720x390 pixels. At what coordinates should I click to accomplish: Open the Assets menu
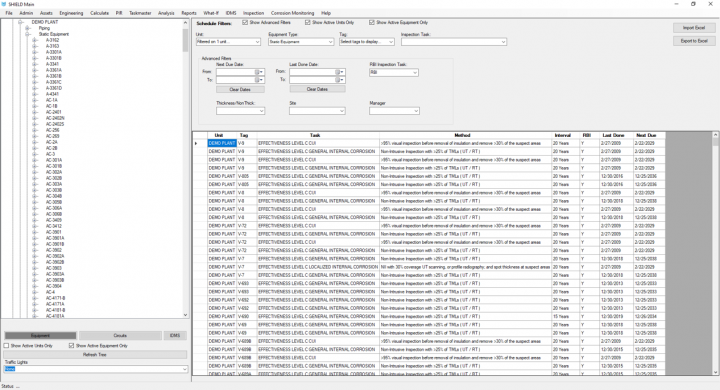pyautogui.click(x=46, y=13)
